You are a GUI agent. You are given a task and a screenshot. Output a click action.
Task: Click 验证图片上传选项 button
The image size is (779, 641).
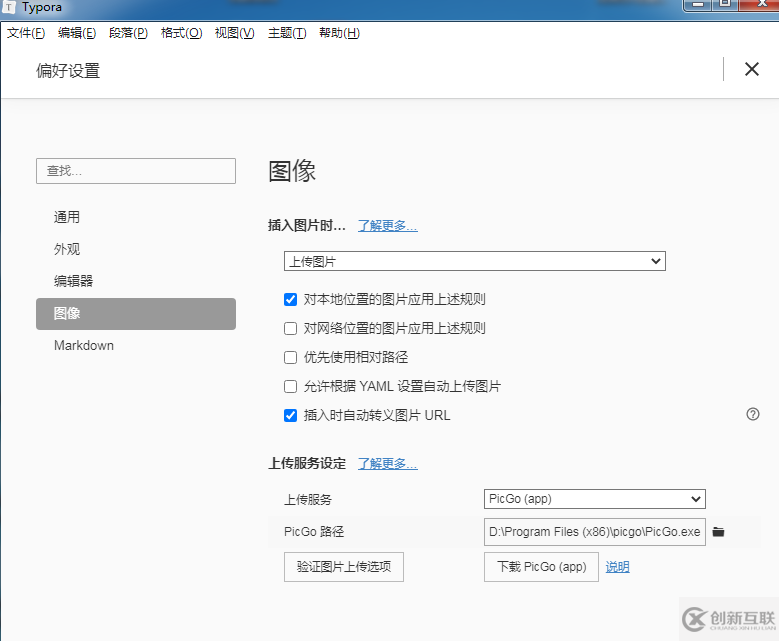[344, 567]
